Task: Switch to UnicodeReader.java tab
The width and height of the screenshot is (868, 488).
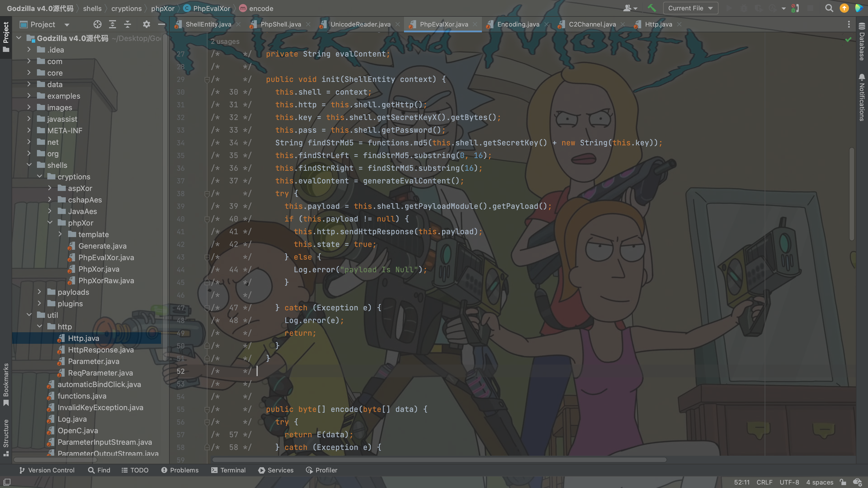Action: (x=360, y=24)
